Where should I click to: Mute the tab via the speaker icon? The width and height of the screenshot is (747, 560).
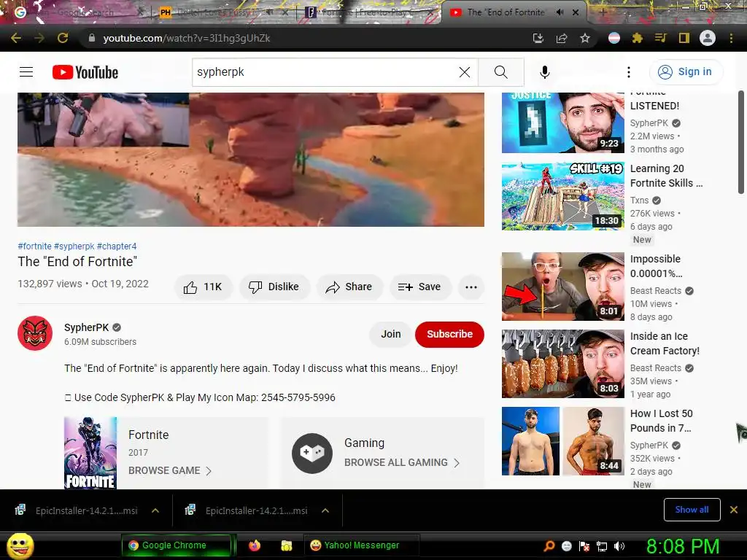pos(560,12)
